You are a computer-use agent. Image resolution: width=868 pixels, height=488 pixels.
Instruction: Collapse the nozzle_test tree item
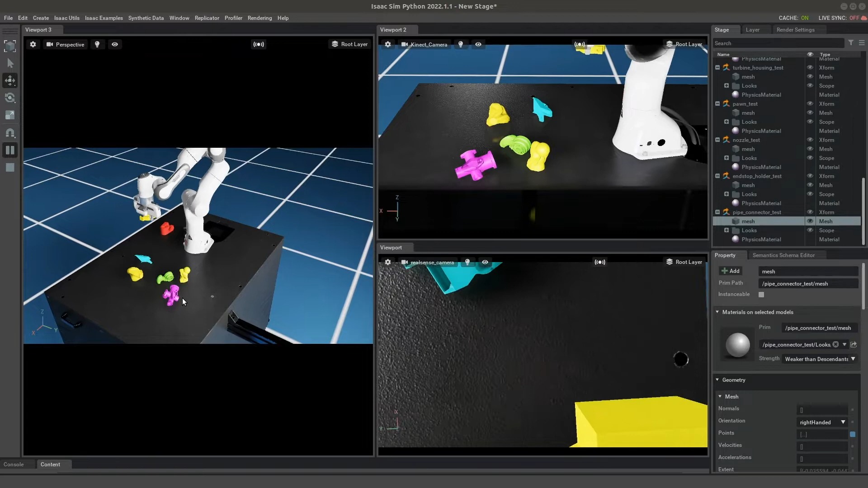pyautogui.click(x=717, y=140)
